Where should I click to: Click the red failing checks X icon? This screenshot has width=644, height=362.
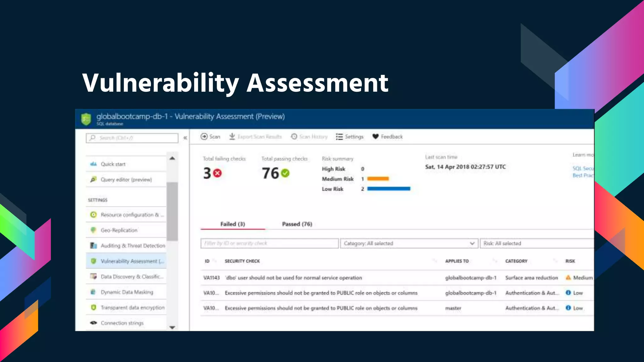[x=217, y=173]
